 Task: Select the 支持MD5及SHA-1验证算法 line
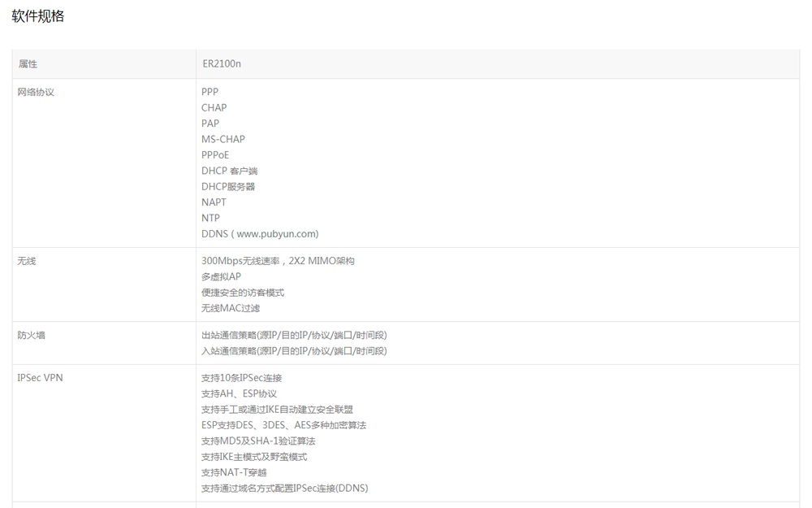point(258,441)
